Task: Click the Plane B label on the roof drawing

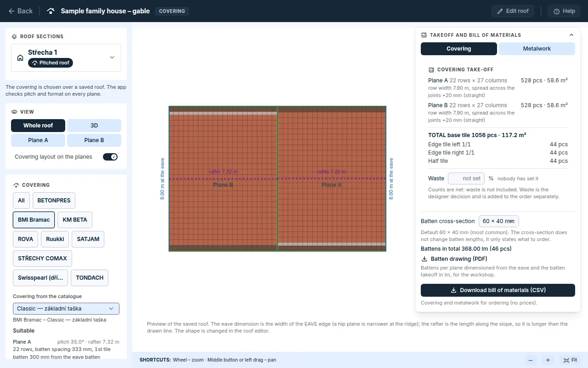Action: [x=223, y=185]
